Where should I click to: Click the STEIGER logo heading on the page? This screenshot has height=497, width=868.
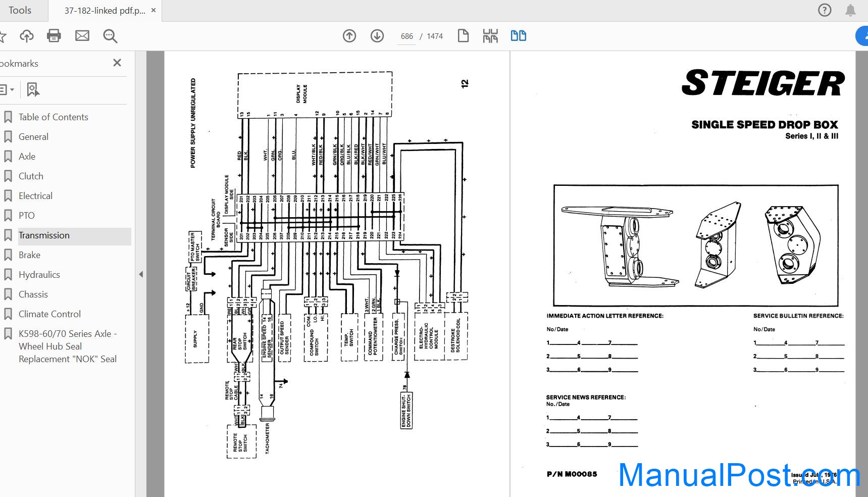[x=763, y=83]
